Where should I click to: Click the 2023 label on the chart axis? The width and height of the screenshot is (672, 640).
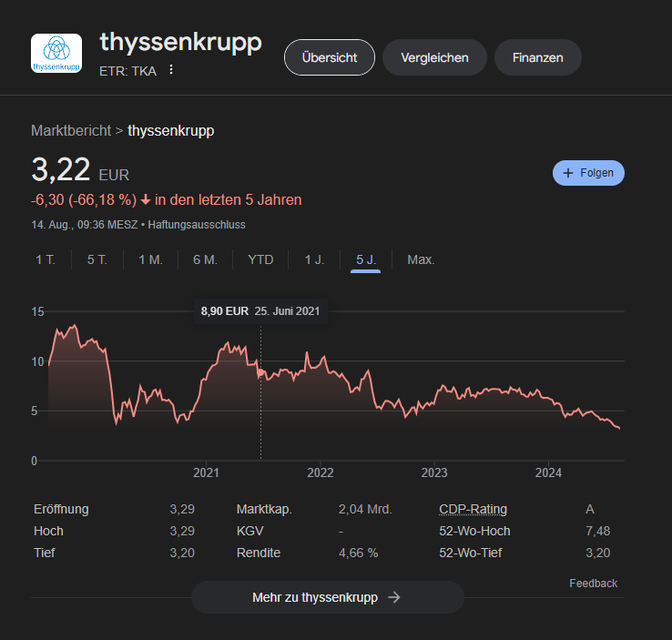click(x=434, y=472)
